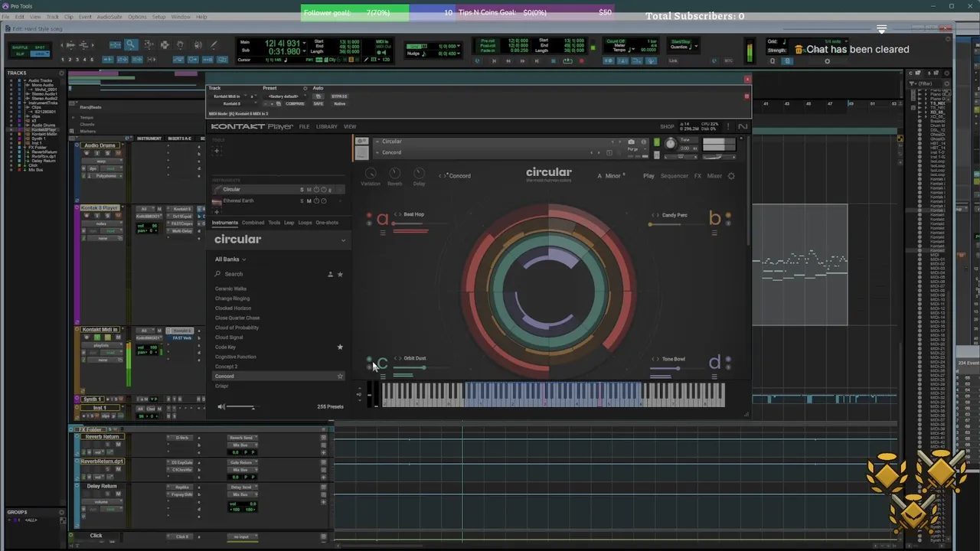
Task: Click the Search presets field
Action: (x=269, y=274)
